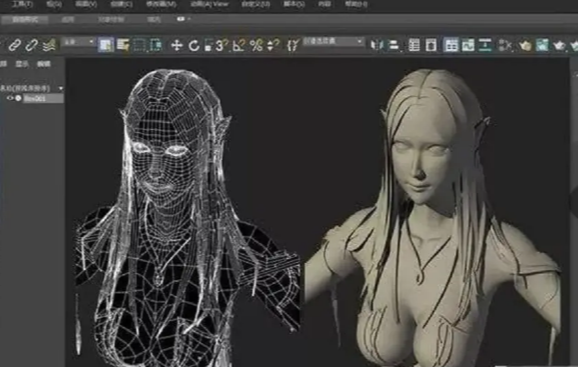The width and height of the screenshot is (578, 367).
Task: Select the Select and Rotate tool
Action: pos(194,46)
